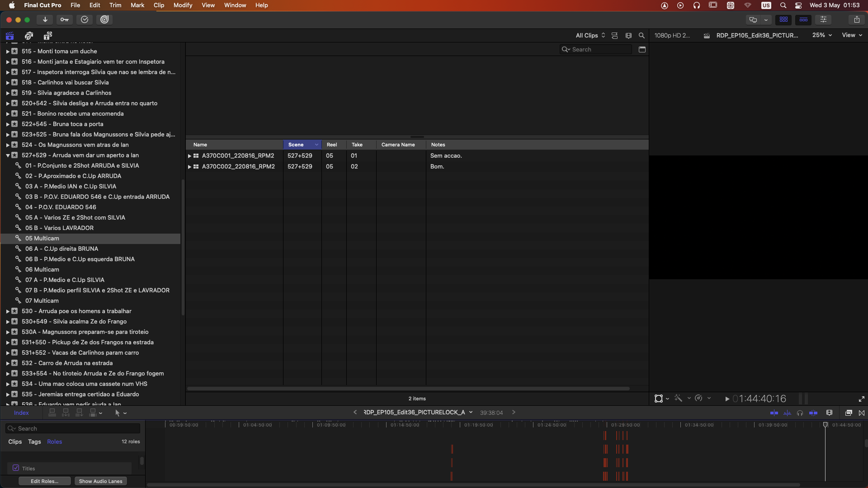Show the Photos and Audio sidebar
The width and height of the screenshot is (868, 488).
coord(29,35)
